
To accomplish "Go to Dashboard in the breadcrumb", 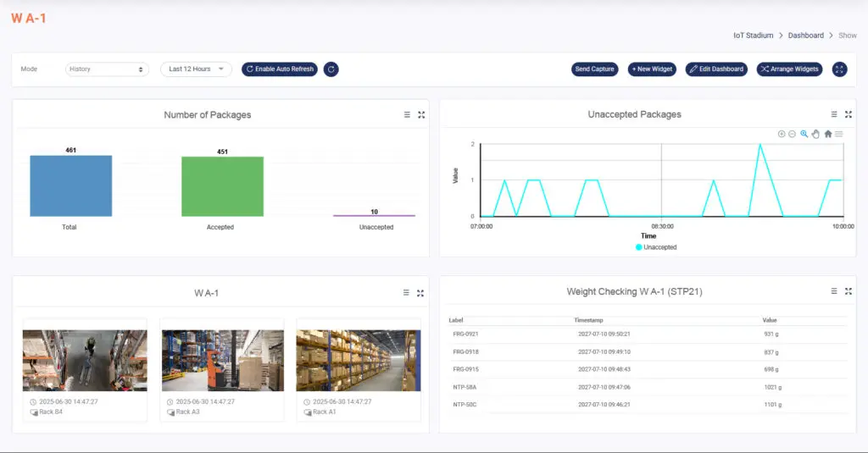I will 805,36.
